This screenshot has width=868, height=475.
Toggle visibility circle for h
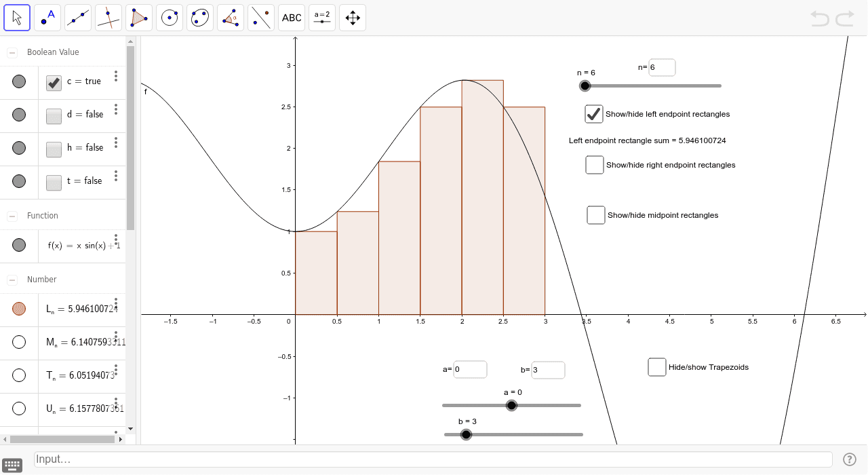(x=19, y=148)
